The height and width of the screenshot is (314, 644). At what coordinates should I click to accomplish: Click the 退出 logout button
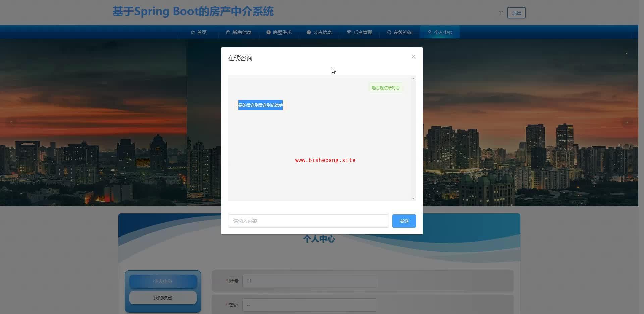click(516, 13)
